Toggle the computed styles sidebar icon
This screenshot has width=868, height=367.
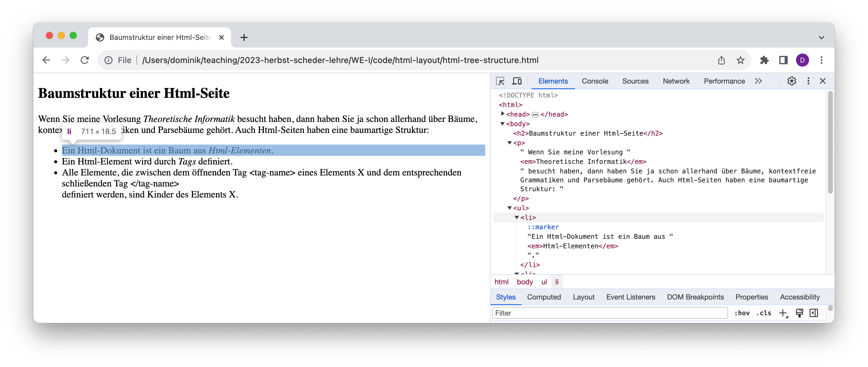coord(814,313)
